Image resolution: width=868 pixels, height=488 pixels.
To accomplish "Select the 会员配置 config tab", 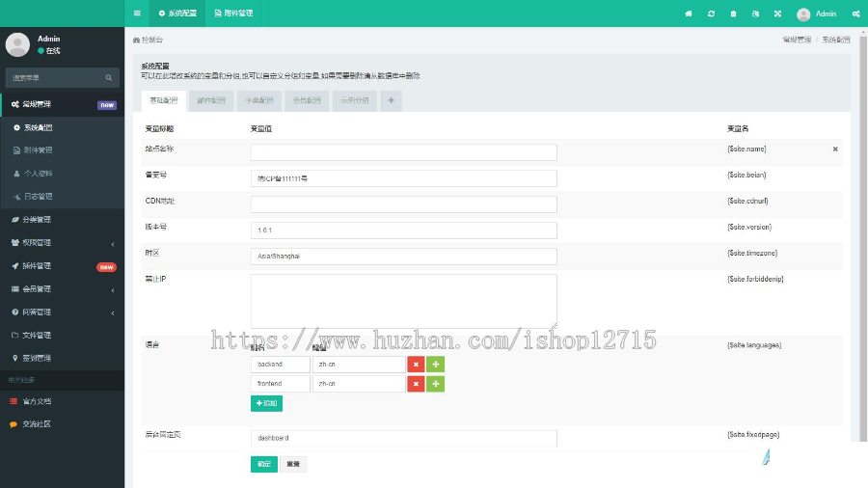I will (307, 100).
